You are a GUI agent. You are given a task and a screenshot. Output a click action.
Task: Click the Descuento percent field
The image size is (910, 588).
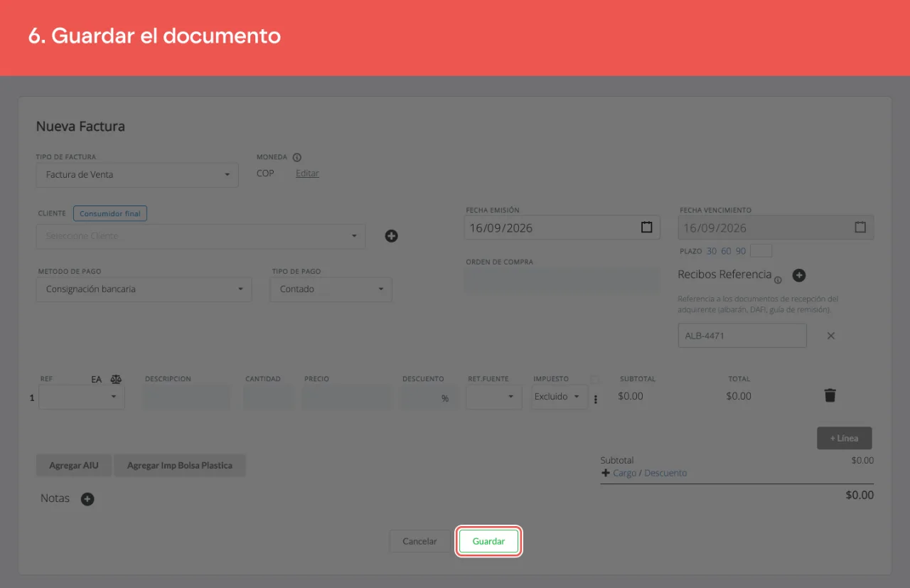[428, 397]
